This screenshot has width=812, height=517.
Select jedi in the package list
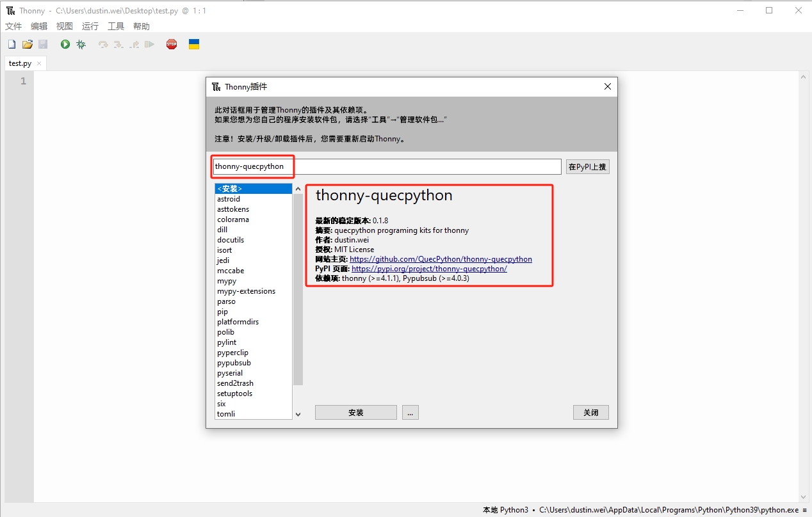(x=254, y=260)
